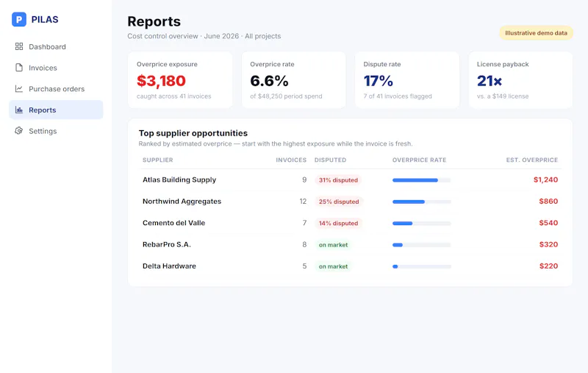Click the 'caught across 41 invoices' text
Image resolution: width=588 pixels, height=373 pixels.
click(x=173, y=96)
